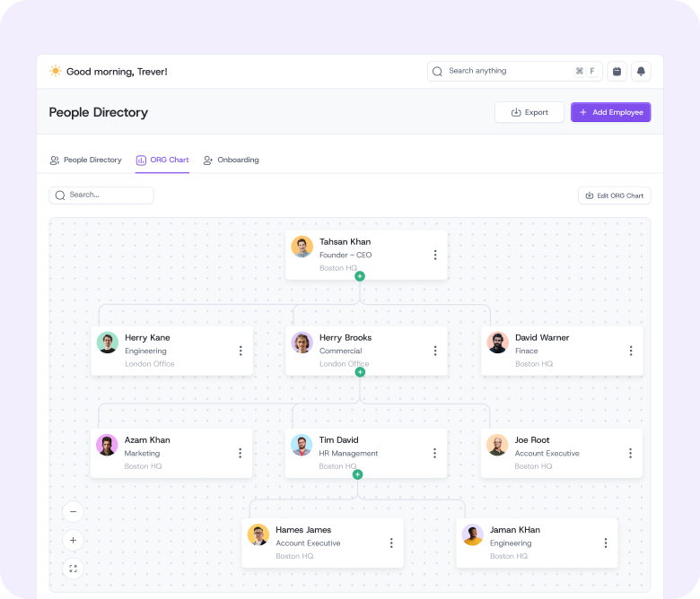
Task: Open the calendar icon in header
Action: [x=617, y=72]
